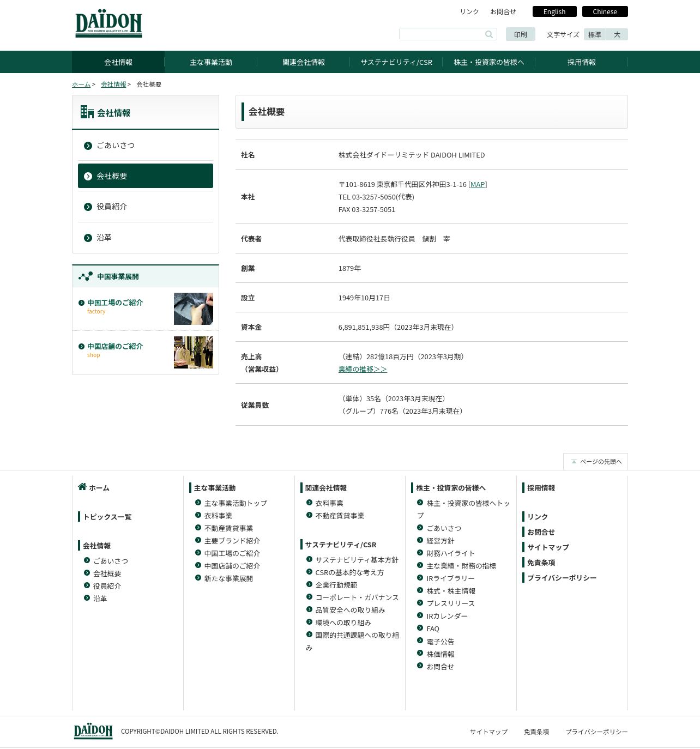Screen dimensions: 700x749
Task: Click ページの先頭へ to return to top
Action: coord(595,462)
